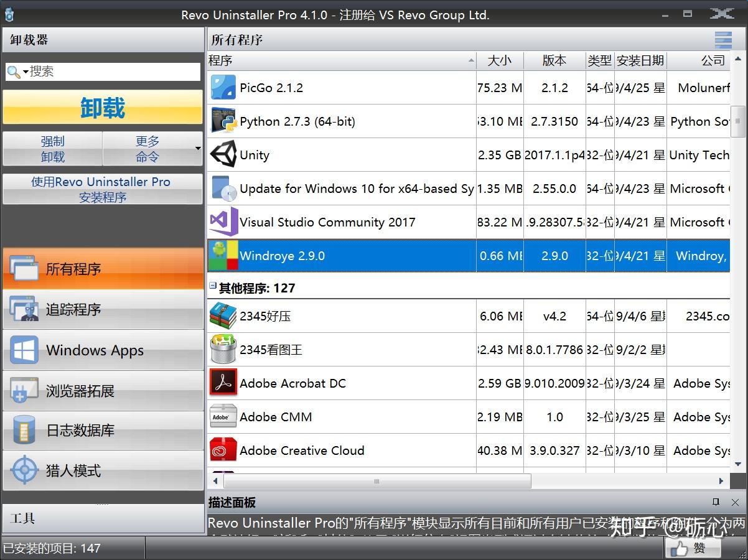The height and width of the screenshot is (560, 748).
Task: Switch to 所有程序 module
Action: click(x=103, y=269)
